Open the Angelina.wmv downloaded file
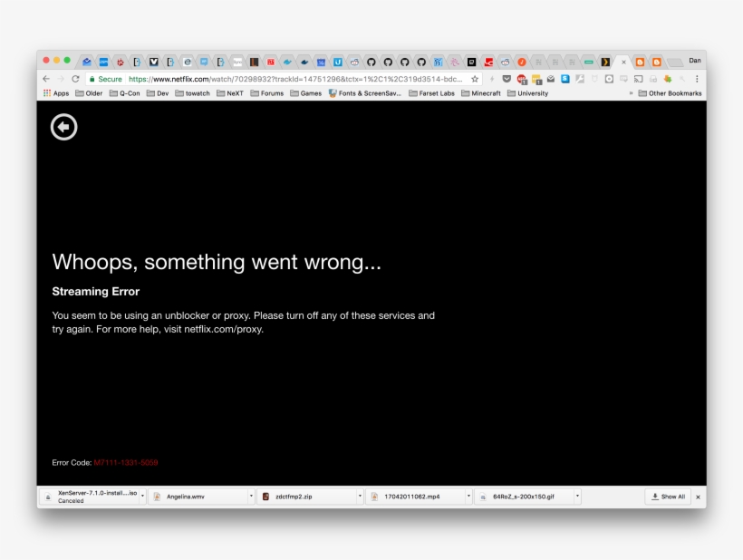This screenshot has height=560, width=743. 198,497
